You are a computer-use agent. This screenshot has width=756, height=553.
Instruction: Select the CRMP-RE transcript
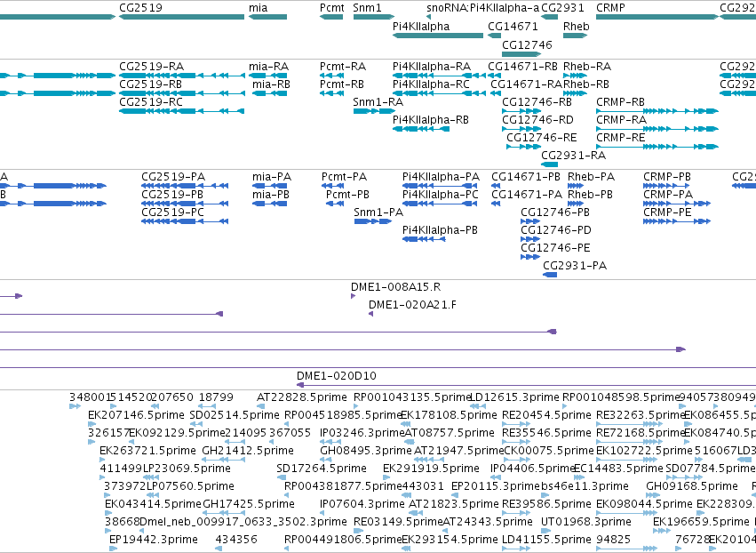657,147
